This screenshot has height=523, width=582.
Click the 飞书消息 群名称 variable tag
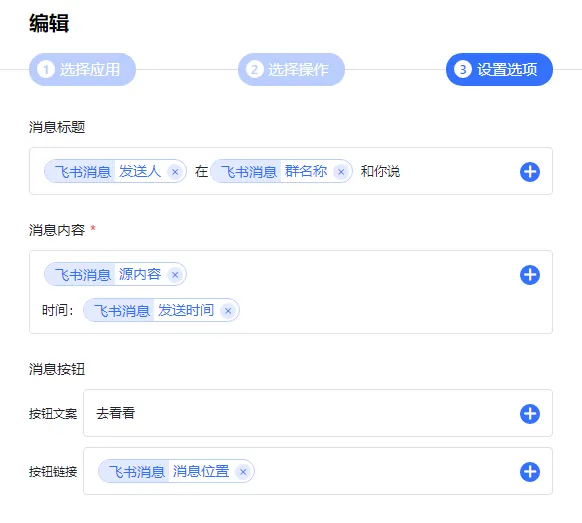point(281,171)
